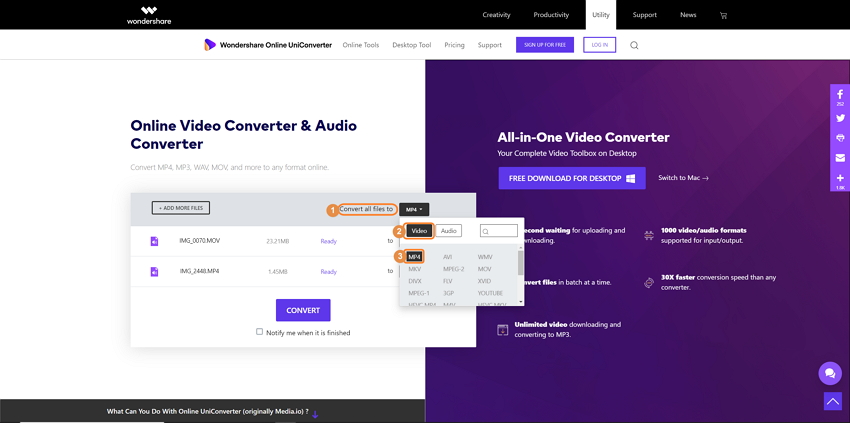Expand the Online Tools menu

[x=360, y=45]
